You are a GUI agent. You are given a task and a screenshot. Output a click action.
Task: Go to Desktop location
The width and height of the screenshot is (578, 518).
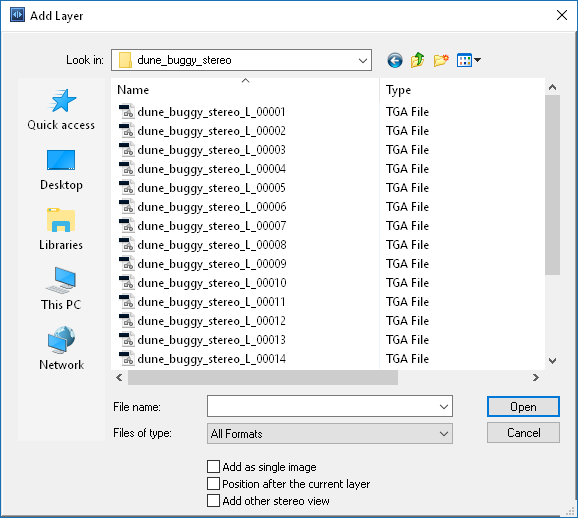(x=61, y=170)
